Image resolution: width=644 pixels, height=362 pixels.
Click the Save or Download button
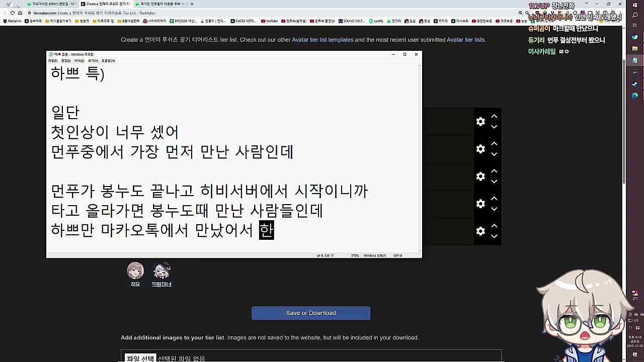point(310,313)
